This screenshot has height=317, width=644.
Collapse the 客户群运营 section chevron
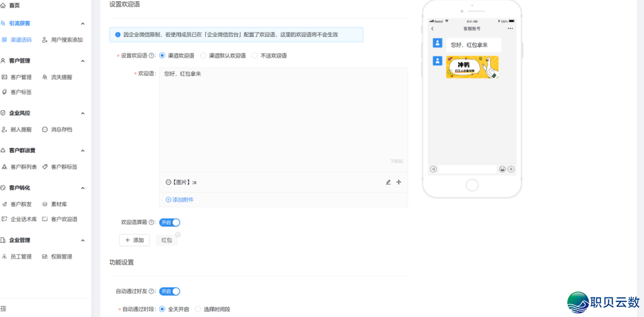click(x=82, y=150)
